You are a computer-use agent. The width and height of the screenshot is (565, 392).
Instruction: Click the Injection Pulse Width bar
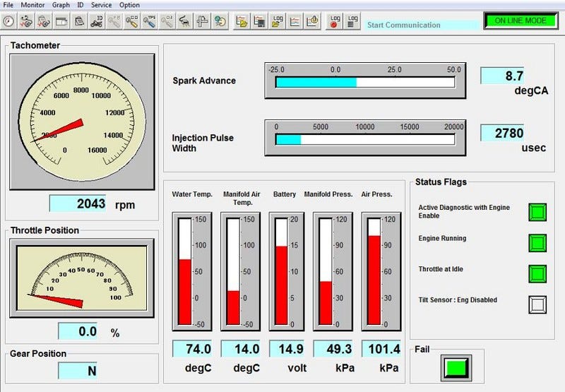[x=365, y=138]
